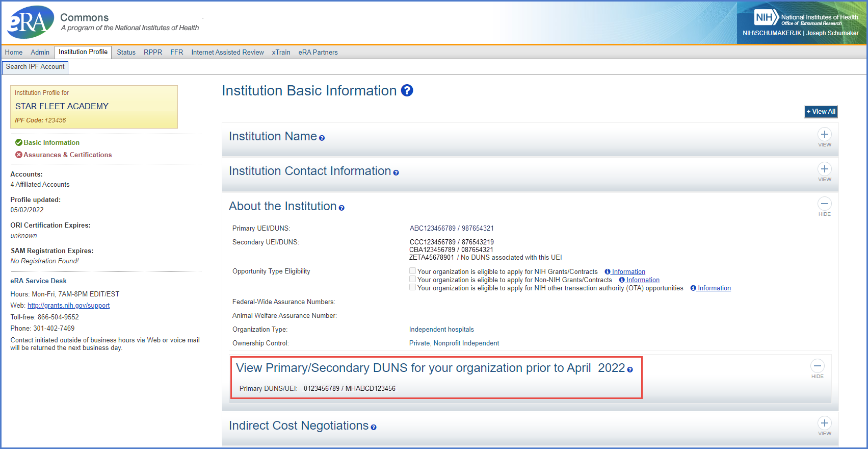Click No Registration Found! text

pos(44,261)
